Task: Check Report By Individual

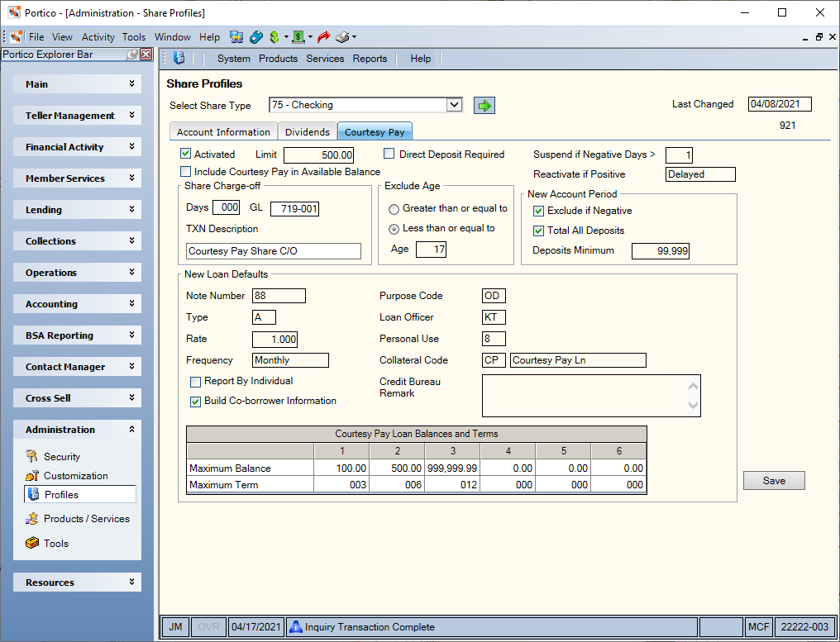Action: (196, 382)
